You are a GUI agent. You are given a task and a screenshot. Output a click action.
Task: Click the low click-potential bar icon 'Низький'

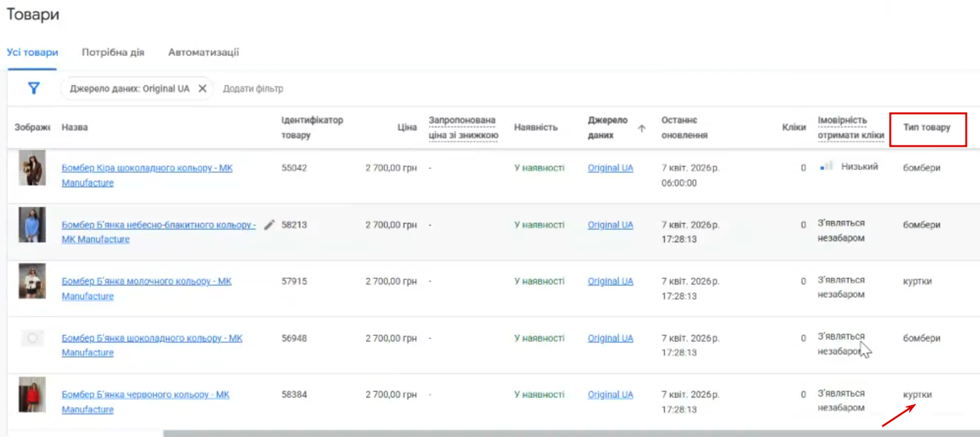827,167
